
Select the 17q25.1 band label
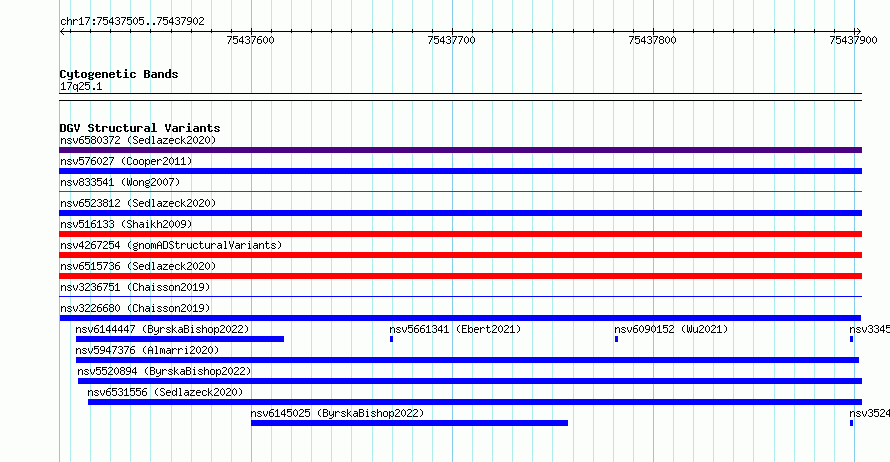[x=81, y=86]
